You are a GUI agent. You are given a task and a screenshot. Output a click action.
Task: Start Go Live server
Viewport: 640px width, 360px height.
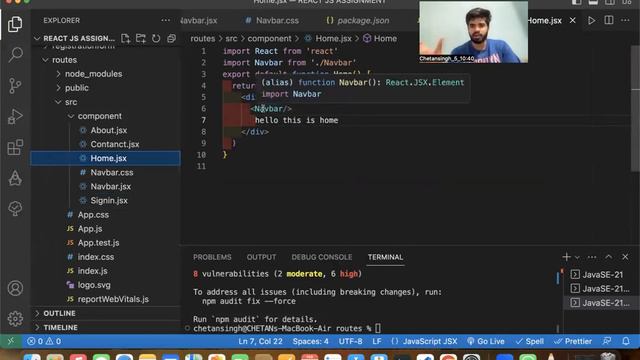[486, 341]
